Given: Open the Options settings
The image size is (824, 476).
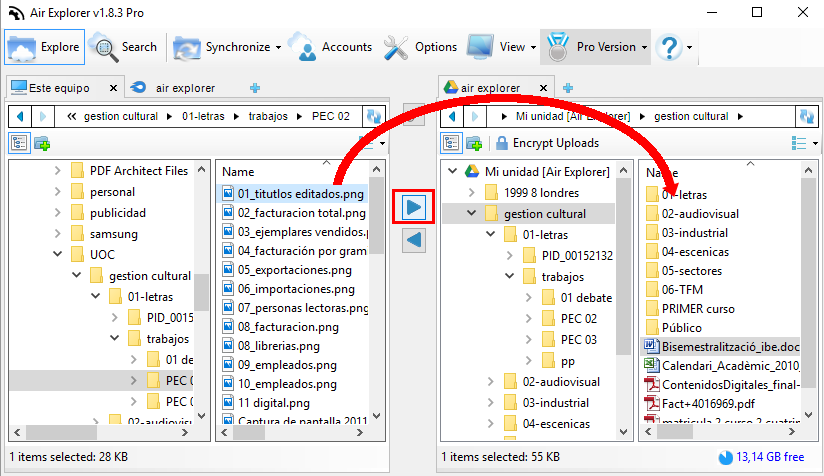Looking at the screenshot, I should [x=420, y=47].
